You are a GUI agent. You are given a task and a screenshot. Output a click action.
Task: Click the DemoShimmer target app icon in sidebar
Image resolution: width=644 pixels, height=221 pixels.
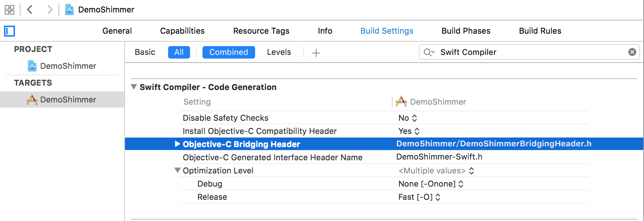click(x=32, y=100)
